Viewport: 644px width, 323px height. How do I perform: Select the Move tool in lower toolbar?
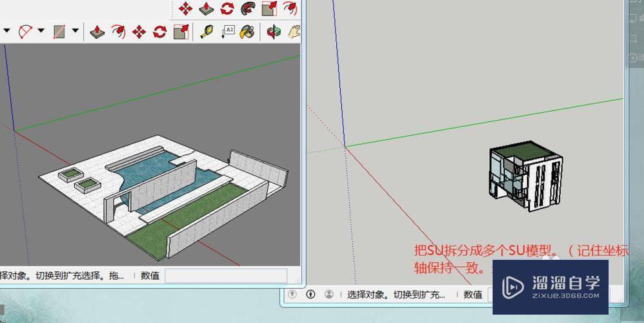pyautogui.click(x=139, y=31)
